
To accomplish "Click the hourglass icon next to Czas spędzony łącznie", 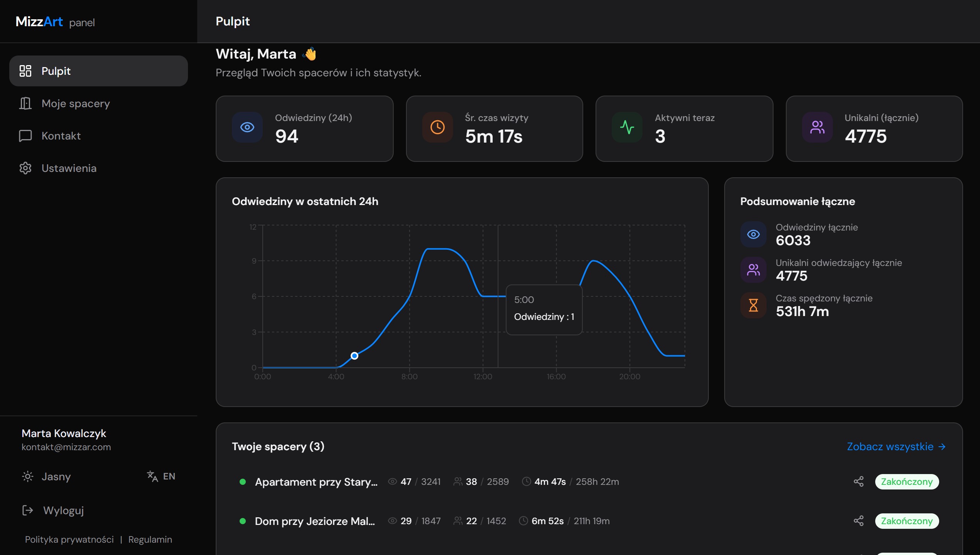I will (x=753, y=305).
